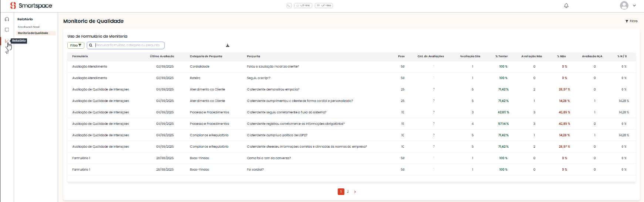
Task: Open the headset support icon in sidebar
Action: [x=7, y=19]
